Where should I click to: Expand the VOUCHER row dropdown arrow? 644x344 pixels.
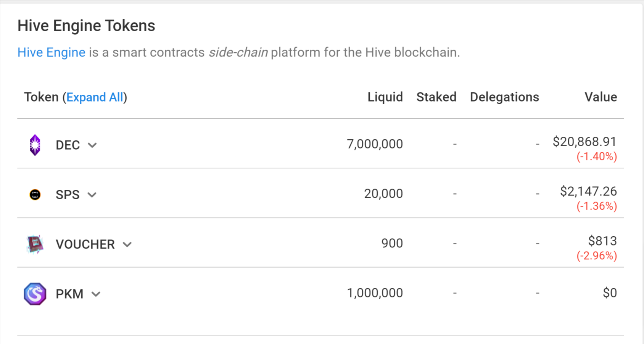(x=127, y=245)
